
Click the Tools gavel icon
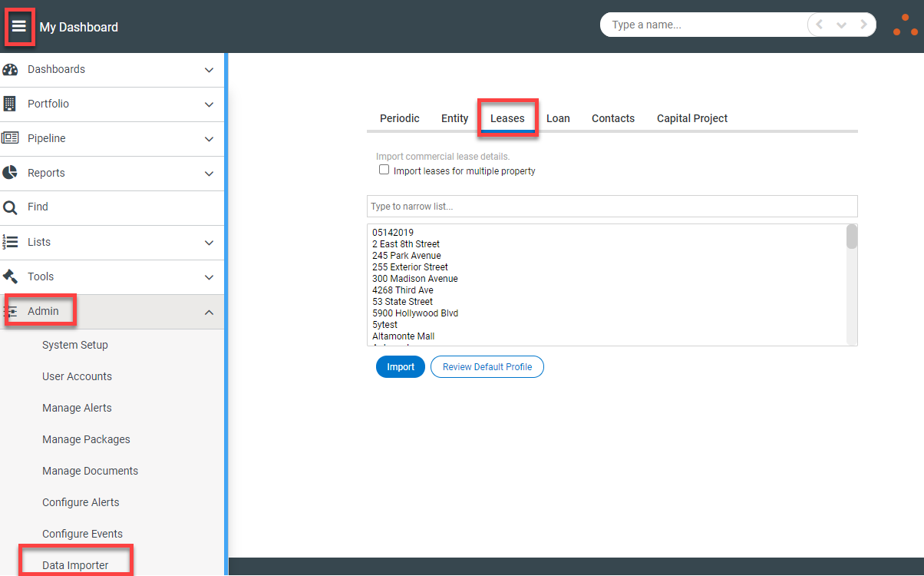pyautogui.click(x=10, y=276)
